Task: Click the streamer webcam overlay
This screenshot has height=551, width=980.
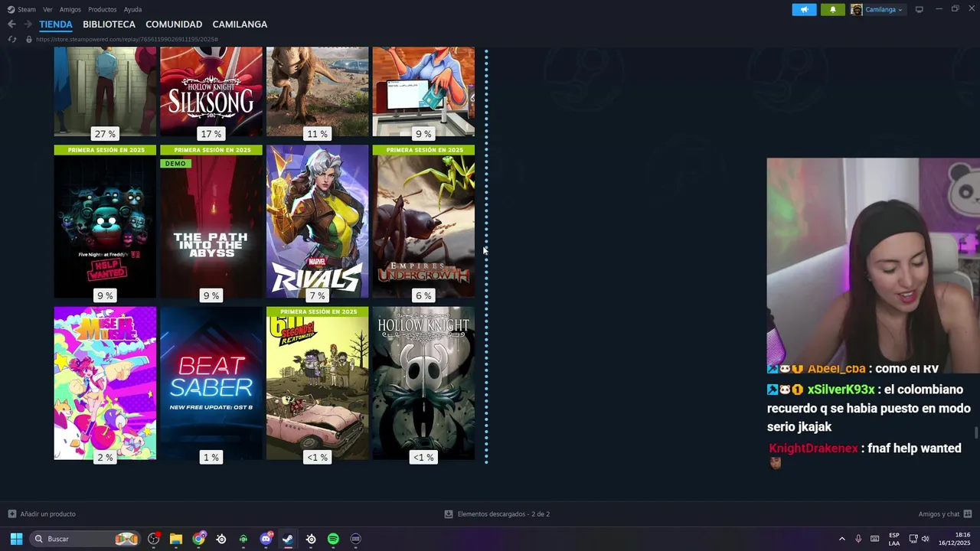Action: click(873, 266)
